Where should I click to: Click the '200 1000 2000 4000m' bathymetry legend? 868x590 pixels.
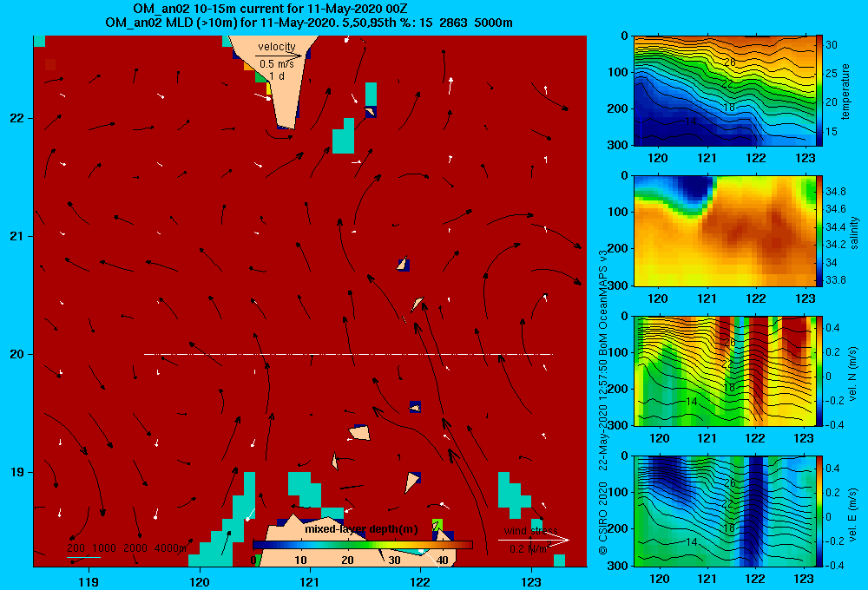pos(126,548)
